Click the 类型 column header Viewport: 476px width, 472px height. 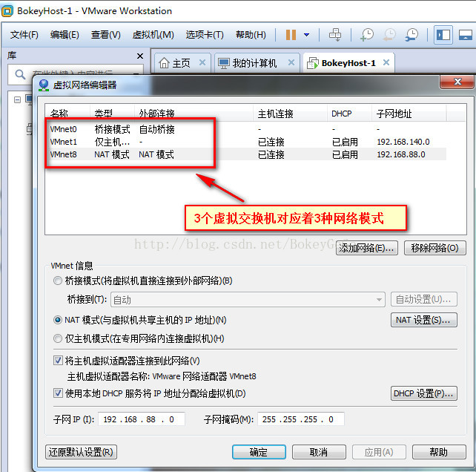click(112, 114)
